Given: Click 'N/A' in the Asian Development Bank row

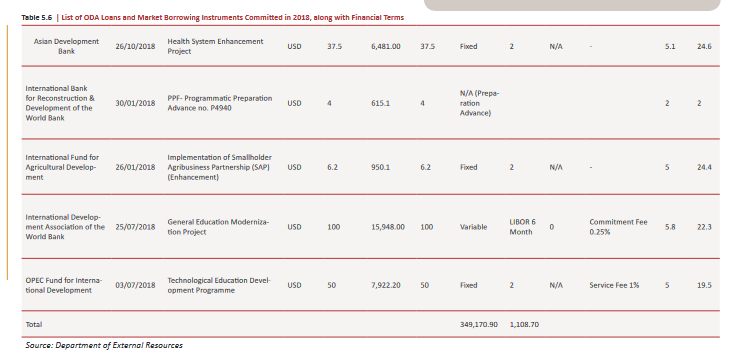Looking at the screenshot, I should (x=556, y=47).
